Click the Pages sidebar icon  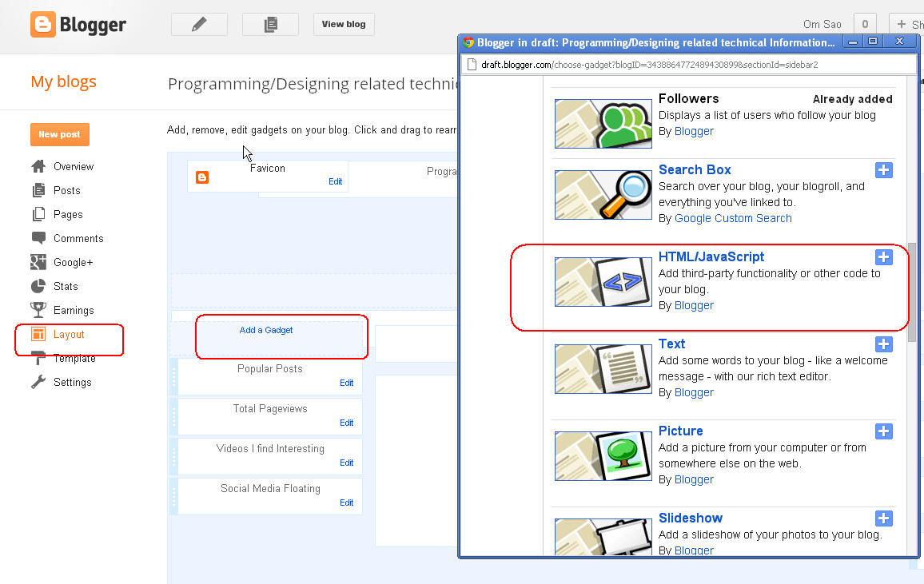[38, 214]
